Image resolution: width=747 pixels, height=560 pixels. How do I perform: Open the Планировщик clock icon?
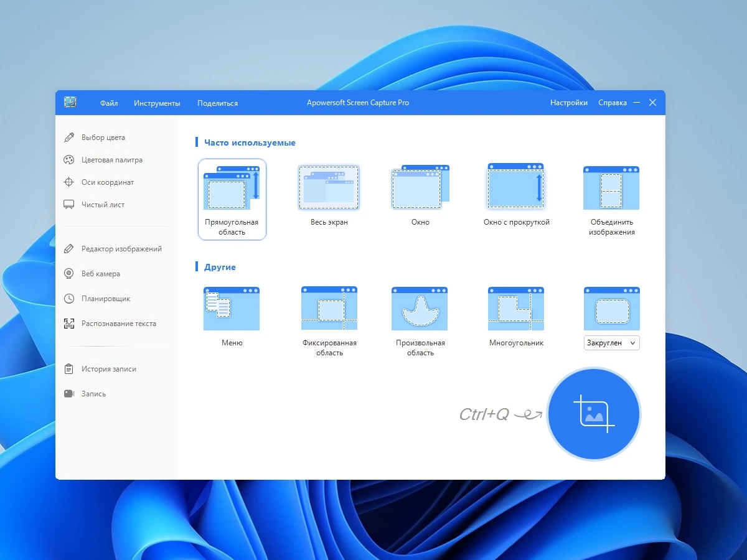[69, 299]
